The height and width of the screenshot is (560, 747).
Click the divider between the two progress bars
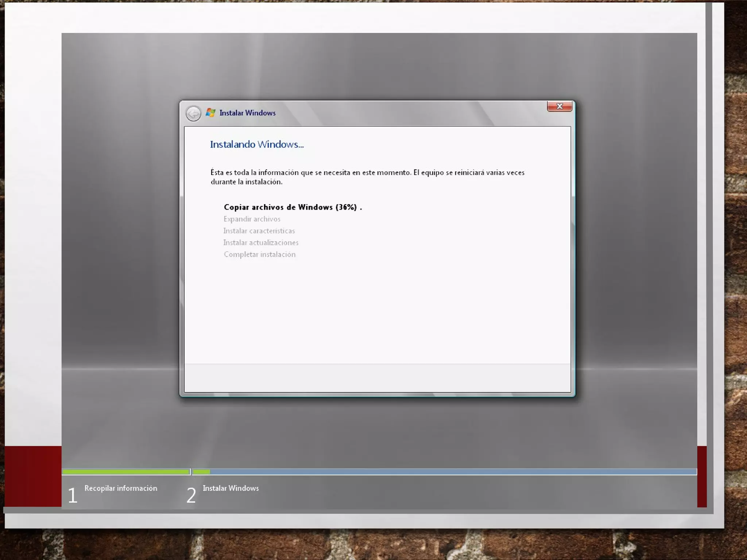coord(190,472)
